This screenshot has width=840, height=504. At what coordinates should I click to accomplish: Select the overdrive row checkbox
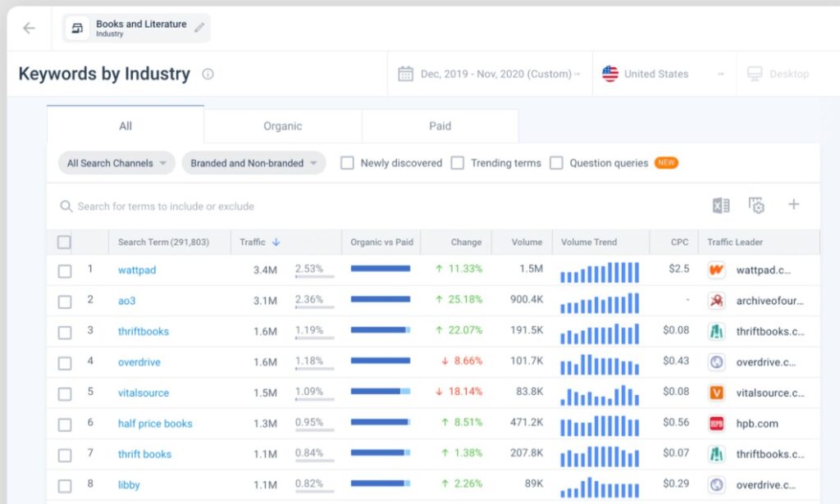coord(65,363)
